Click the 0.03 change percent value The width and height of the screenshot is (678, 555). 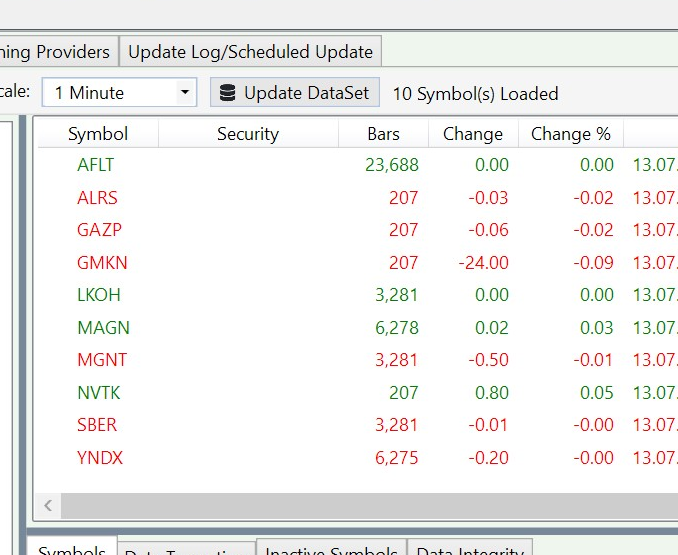click(x=597, y=328)
